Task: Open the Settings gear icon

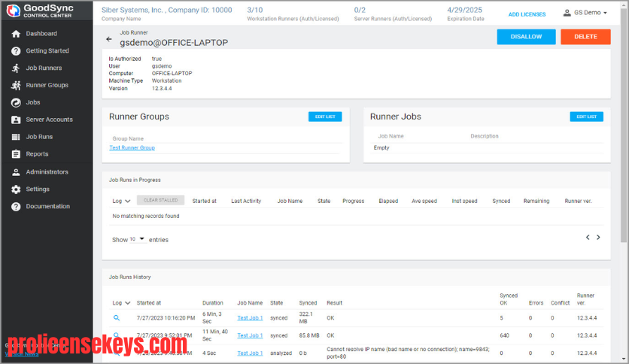Action: 16,190
